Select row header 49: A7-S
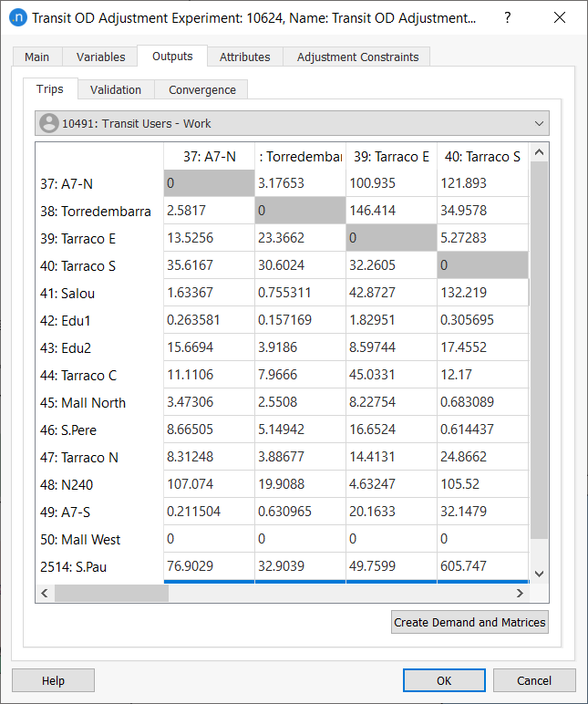The width and height of the screenshot is (588, 704). click(99, 512)
